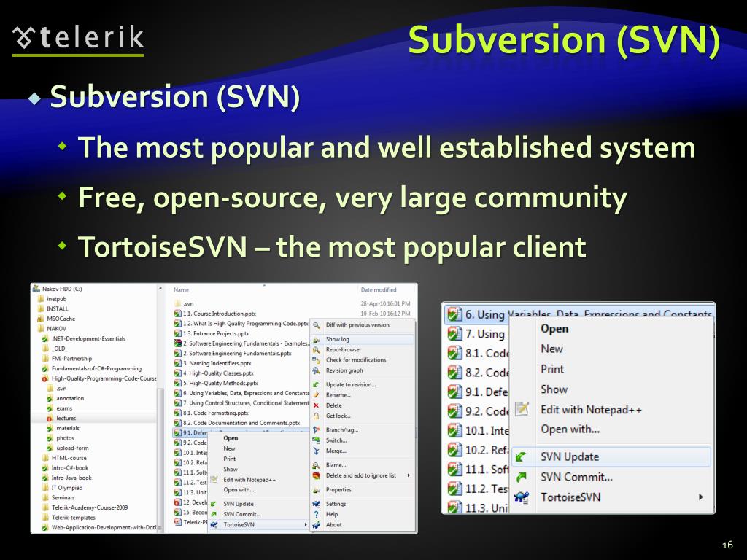Choose Open in the enlarged context menu
This screenshot has width=747, height=560.
[554, 329]
